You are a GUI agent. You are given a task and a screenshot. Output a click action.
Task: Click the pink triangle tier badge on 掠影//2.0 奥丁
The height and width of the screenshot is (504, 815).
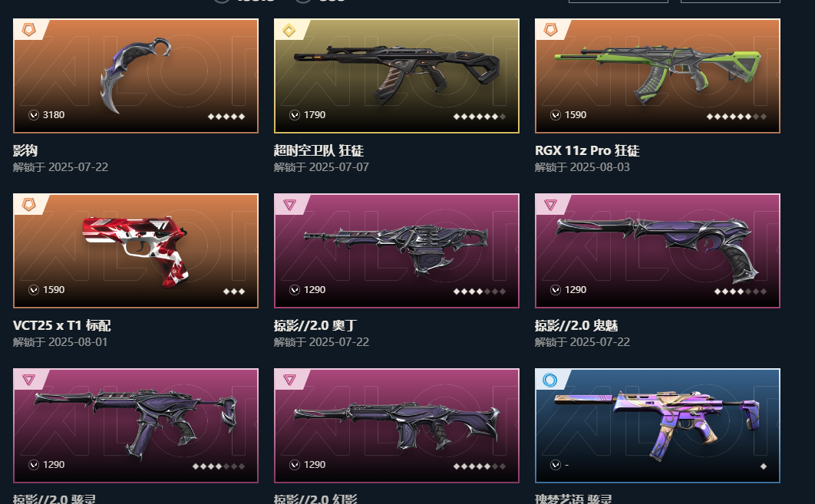coord(289,205)
